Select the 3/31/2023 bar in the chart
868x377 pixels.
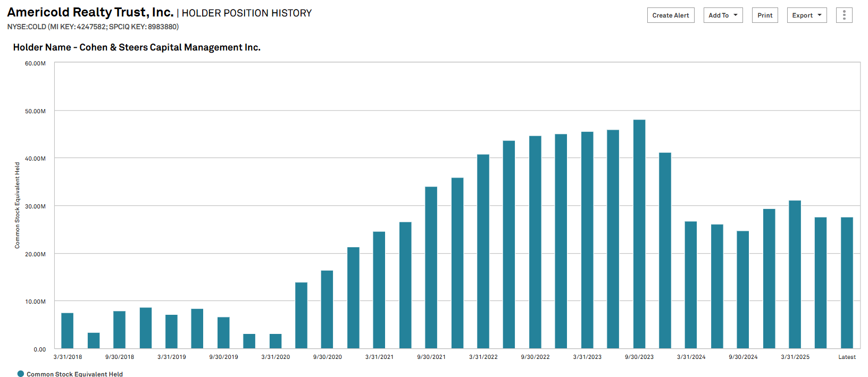587,240
